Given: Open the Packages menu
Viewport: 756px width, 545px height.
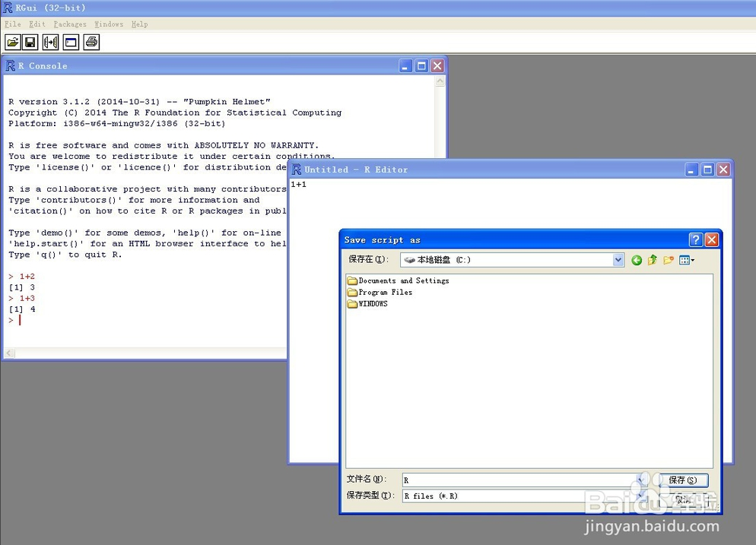Looking at the screenshot, I should pyautogui.click(x=70, y=24).
